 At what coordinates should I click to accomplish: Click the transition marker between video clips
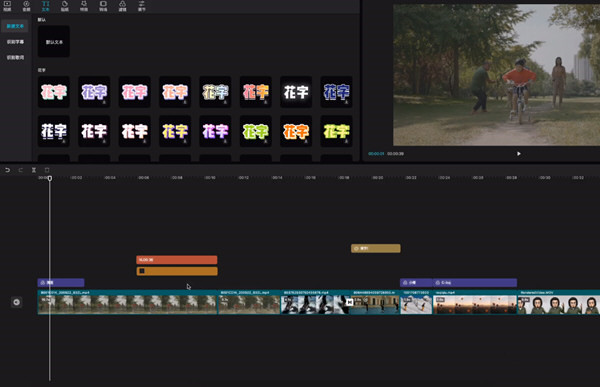point(349,302)
